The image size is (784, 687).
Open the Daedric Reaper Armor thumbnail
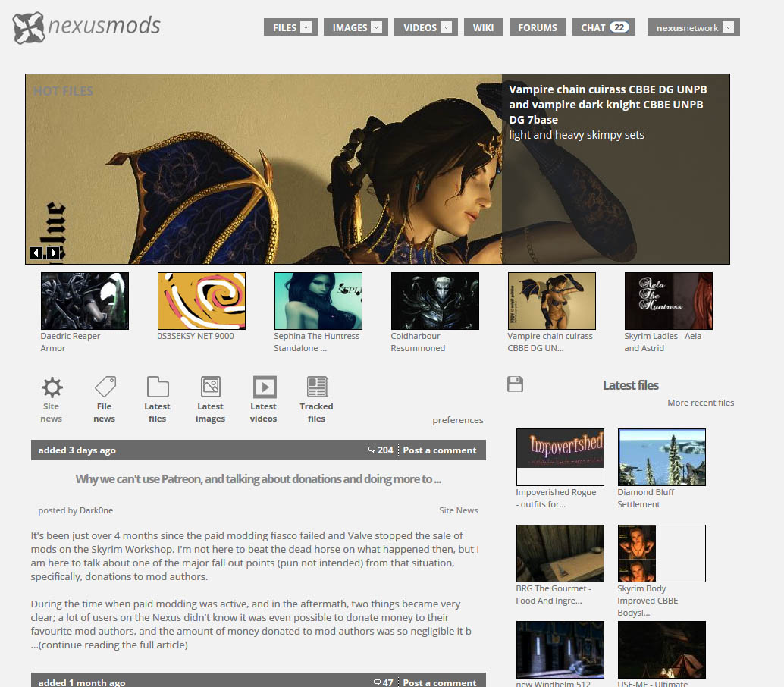tap(85, 301)
